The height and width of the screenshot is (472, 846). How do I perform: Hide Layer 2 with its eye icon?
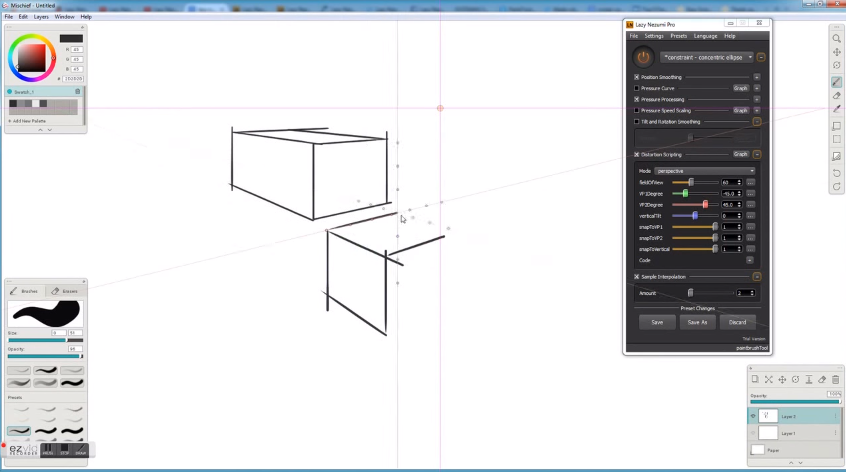(x=753, y=416)
